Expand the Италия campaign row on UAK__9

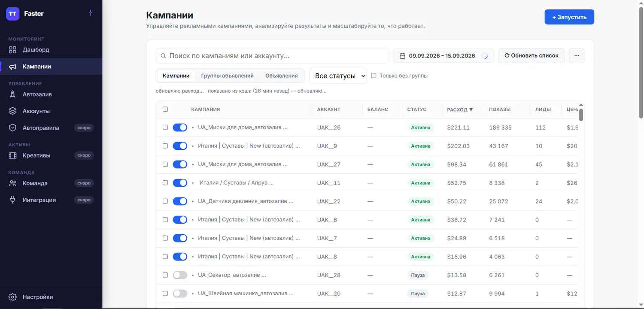[x=193, y=146]
